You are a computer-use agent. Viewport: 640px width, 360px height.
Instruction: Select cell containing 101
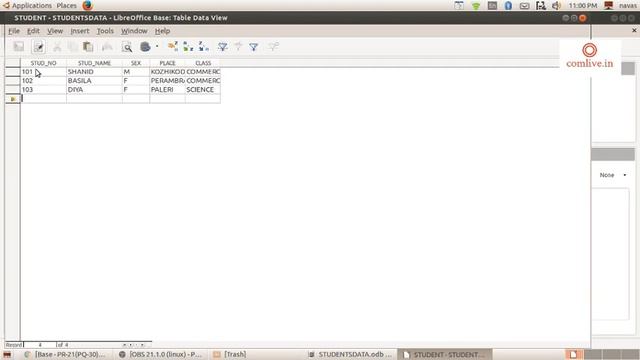click(43, 72)
